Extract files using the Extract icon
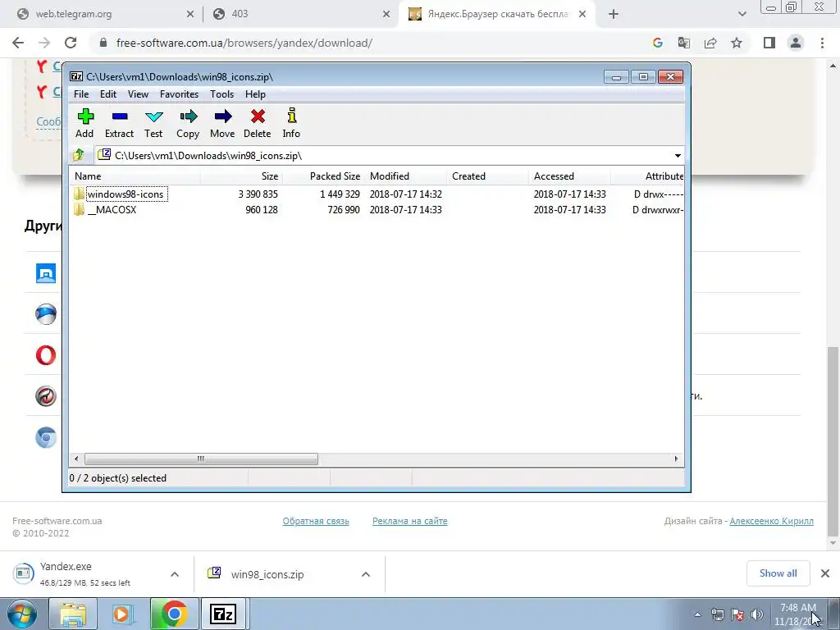Screen dimensions: 840x630 [119, 123]
